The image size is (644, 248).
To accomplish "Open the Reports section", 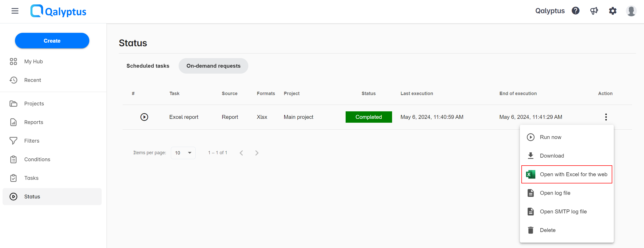I will [34, 122].
